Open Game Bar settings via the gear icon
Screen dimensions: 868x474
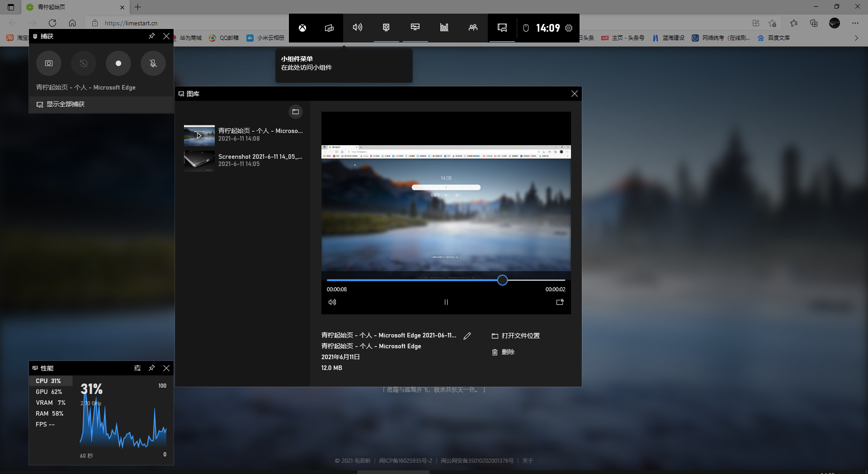tap(569, 28)
